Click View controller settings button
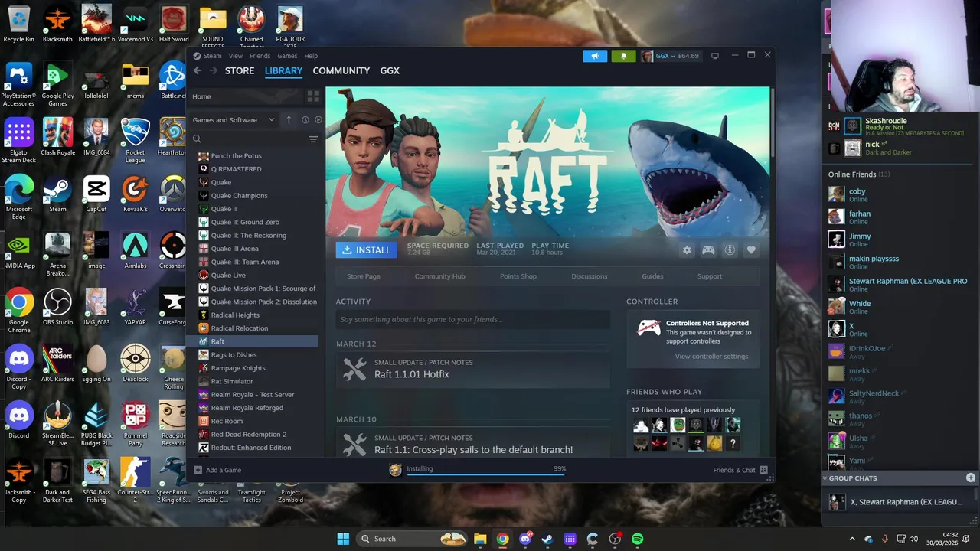This screenshot has width=980, height=551. coord(712,357)
